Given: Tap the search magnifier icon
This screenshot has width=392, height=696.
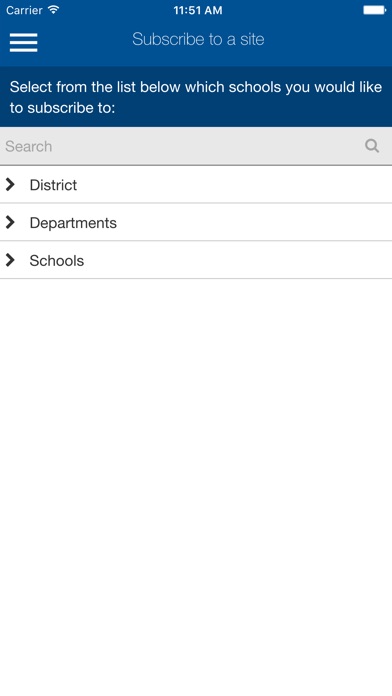Looking at the screenshot, I should point(372,146).
